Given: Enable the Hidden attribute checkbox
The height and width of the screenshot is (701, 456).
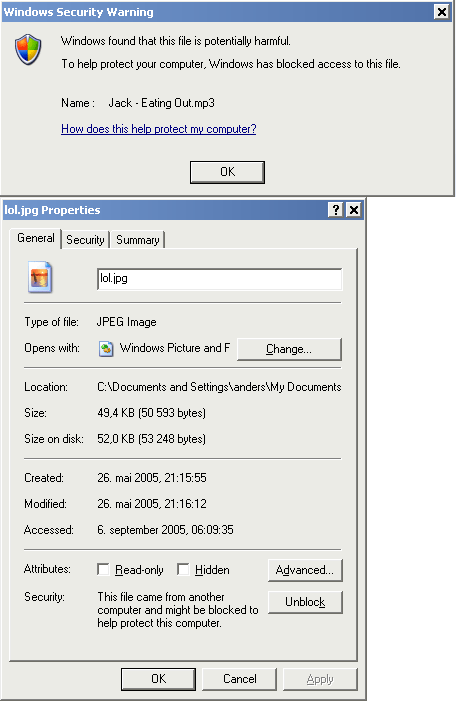Looking at the screenshot, I should click(183, 569).
